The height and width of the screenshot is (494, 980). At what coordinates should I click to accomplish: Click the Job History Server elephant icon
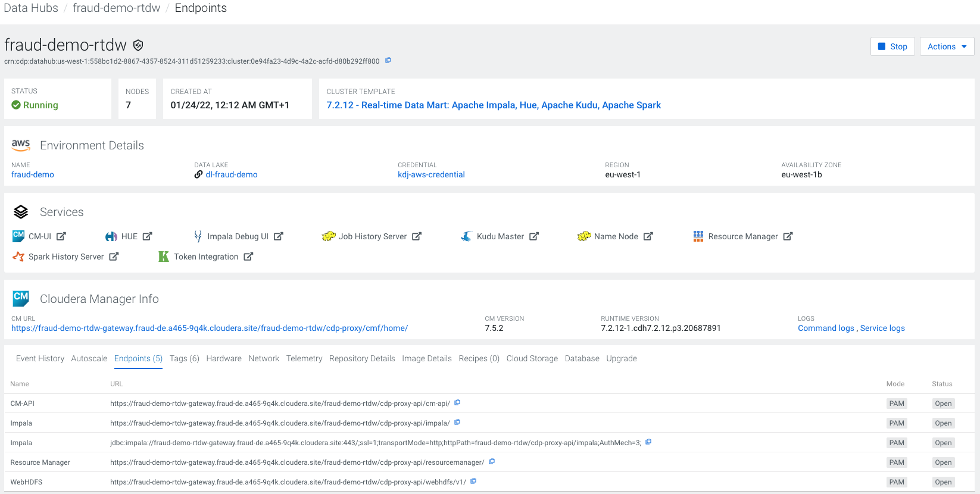(x=329, y=236)
